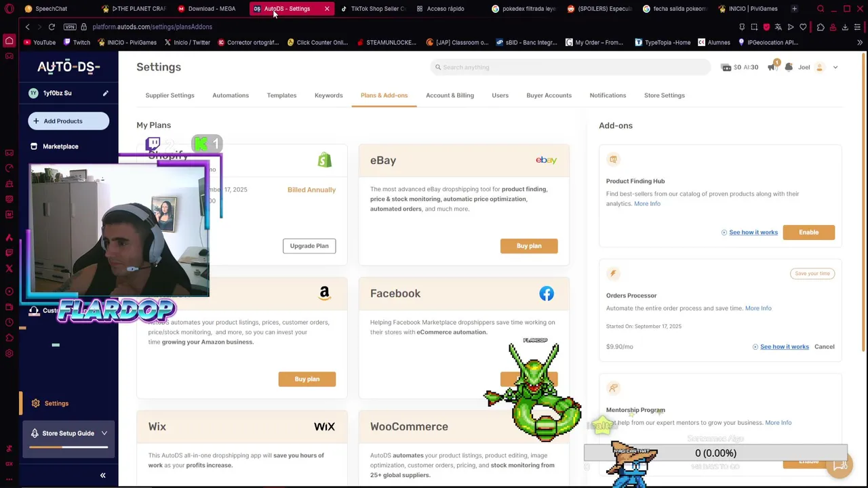This screenshot has width=868, height=488.
Task: Switch to the Supplier Settings tab
Action: (170, 96)
